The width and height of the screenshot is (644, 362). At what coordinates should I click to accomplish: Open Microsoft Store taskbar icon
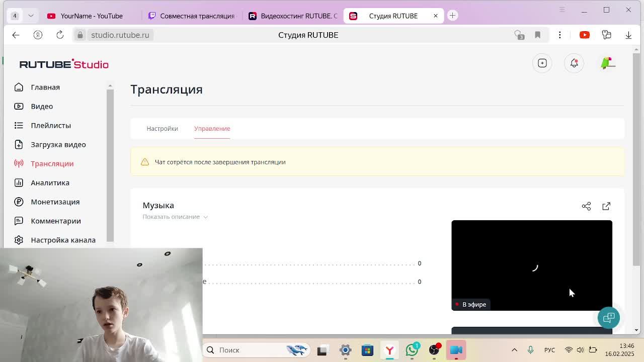coord(367,350)
